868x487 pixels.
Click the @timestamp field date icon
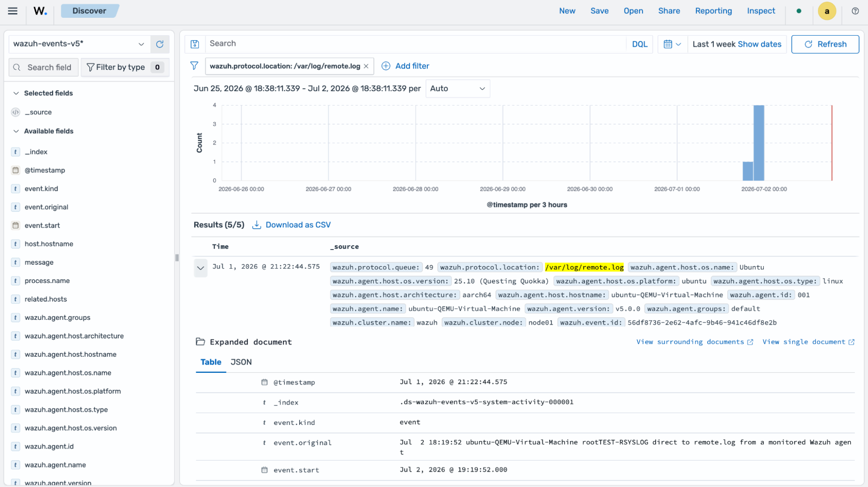click(16, 170)
